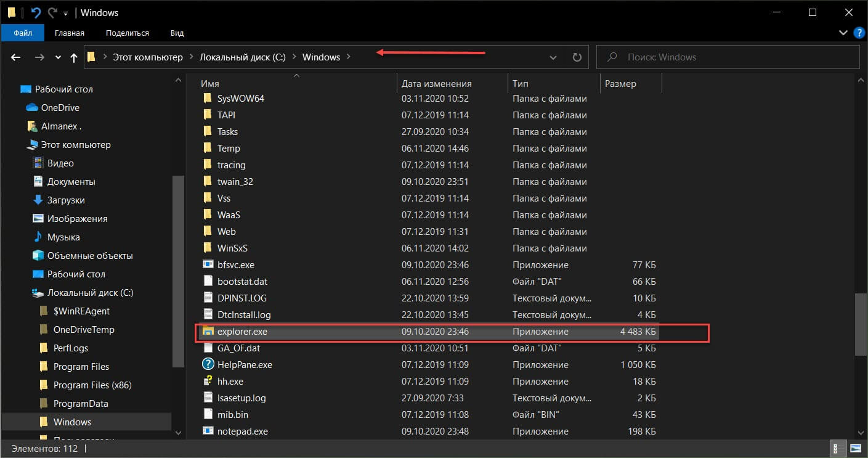
Task: Click the explorer.exe application icon
Action: tap(207, 332)
